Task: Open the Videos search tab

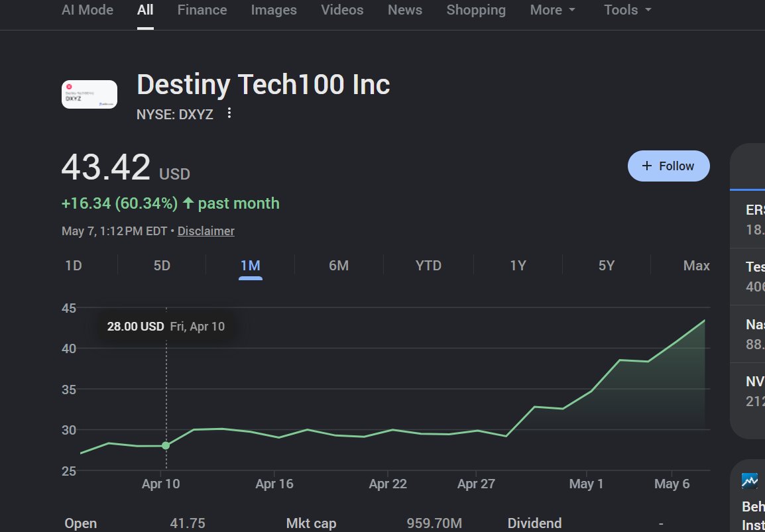Action: (x=342, y=10)
